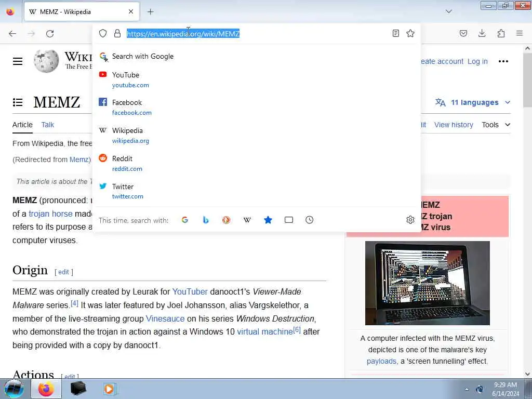Open the infected laptop image thumbnail

click(x=428, y=283)
